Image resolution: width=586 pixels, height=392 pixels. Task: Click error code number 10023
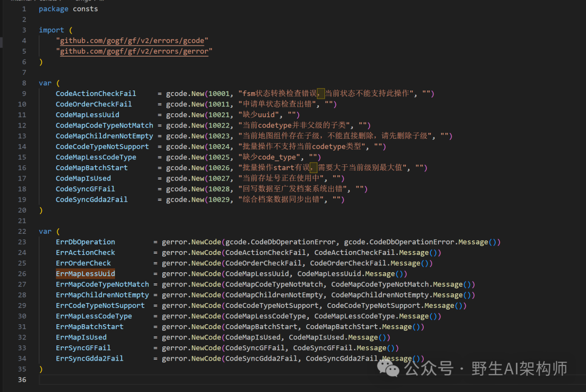[x=219, y=136]
